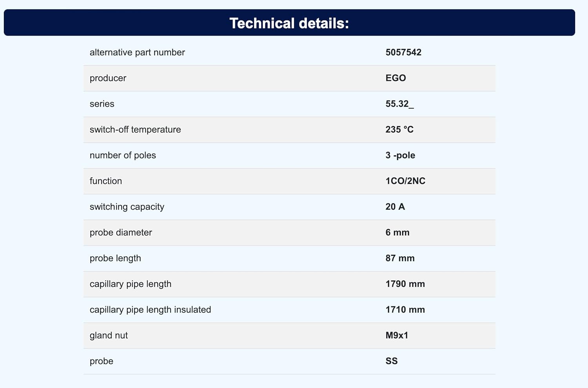Click the number of poles label
588x388 pixels.
point(123,155)
